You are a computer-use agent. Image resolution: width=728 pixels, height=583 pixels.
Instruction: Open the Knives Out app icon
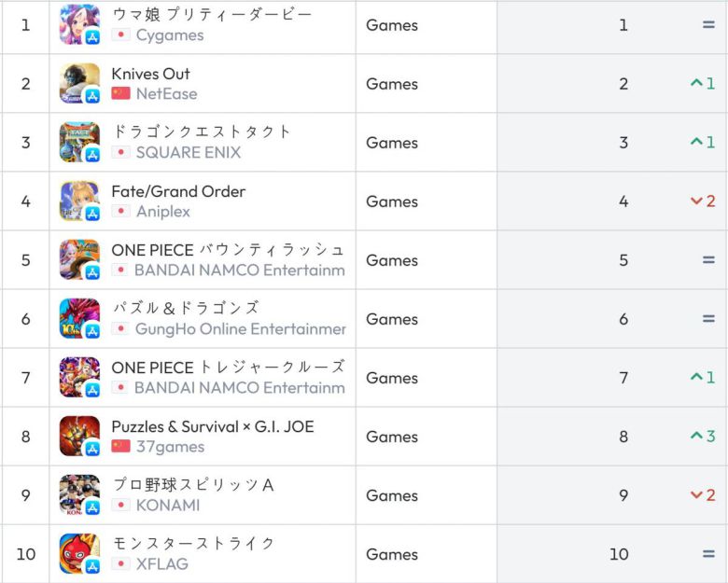pos(79,84)
